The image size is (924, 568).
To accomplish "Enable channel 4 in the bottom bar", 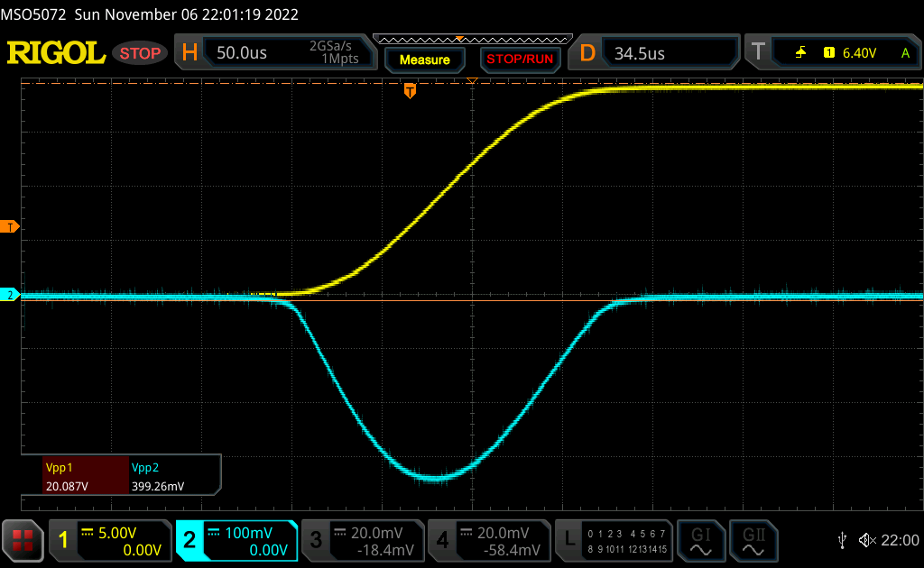I will point(488,540).
